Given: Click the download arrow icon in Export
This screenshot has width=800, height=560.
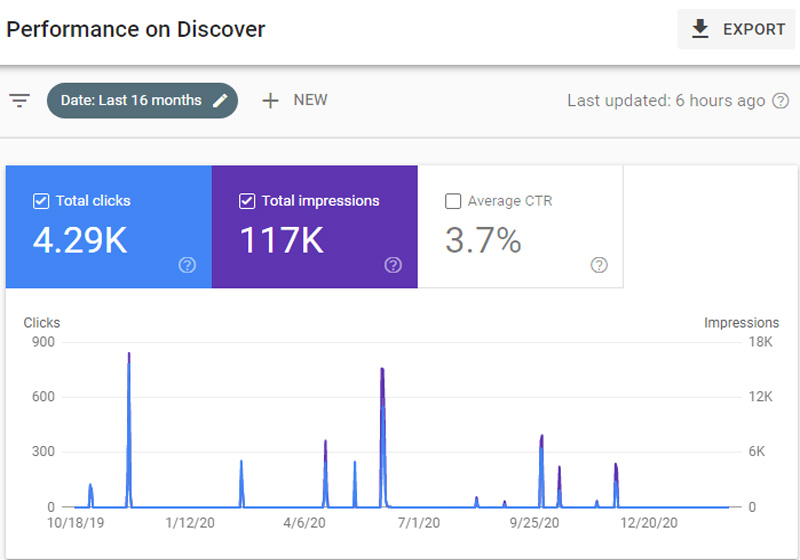Looking at the screenshot, I should (701, 29).
